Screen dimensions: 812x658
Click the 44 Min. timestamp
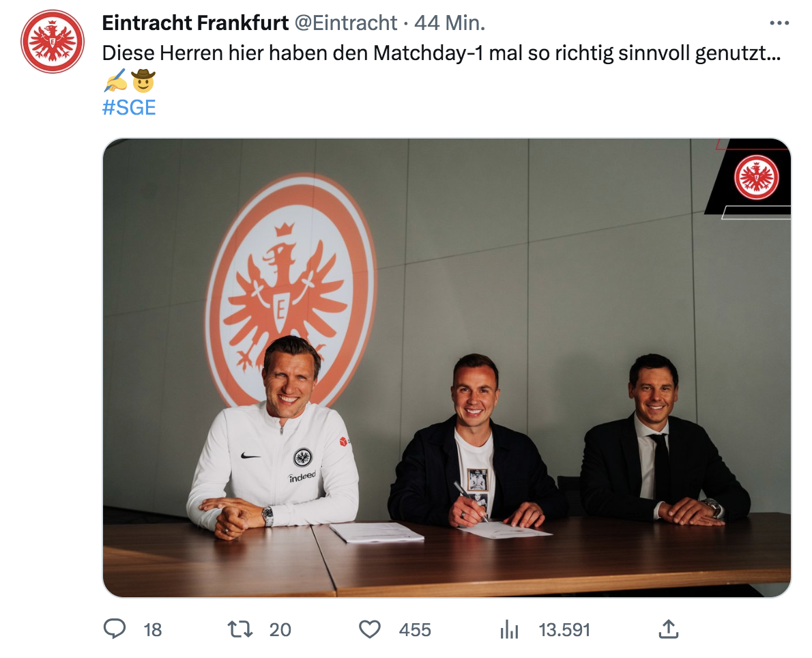450,23
